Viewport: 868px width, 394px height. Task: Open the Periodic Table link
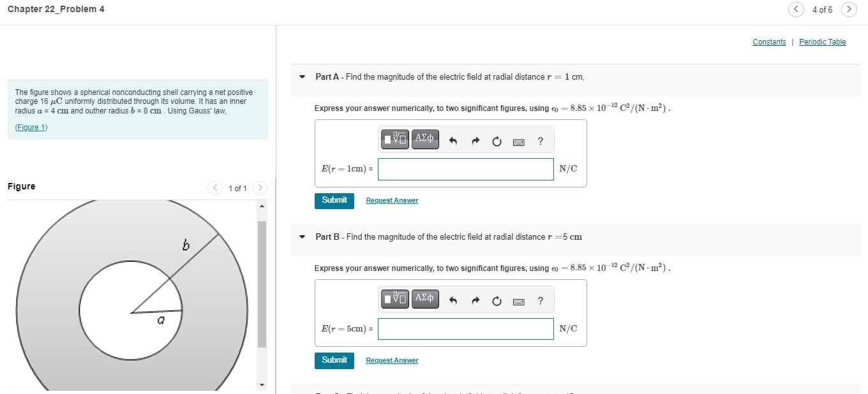[822, 42]
